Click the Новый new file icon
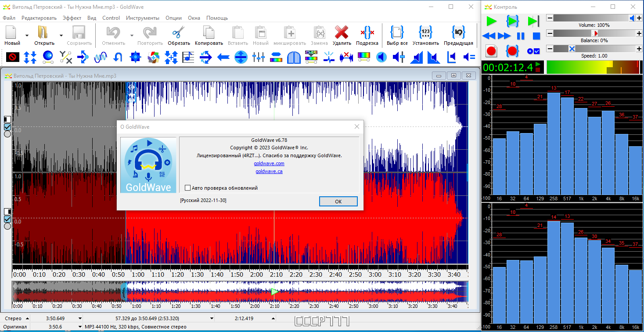644x332 pixels. point(11,32)
